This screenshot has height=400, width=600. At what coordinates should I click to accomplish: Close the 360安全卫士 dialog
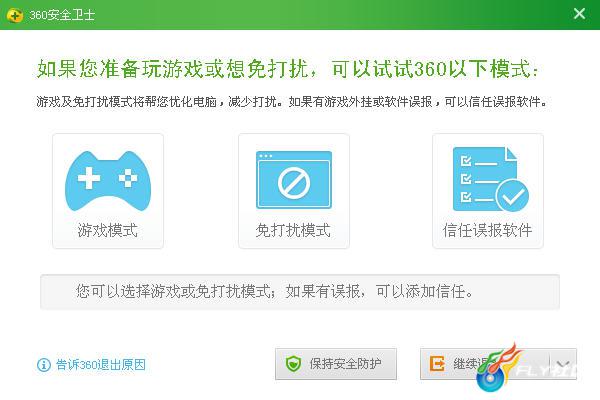click(x=579, y=14)
